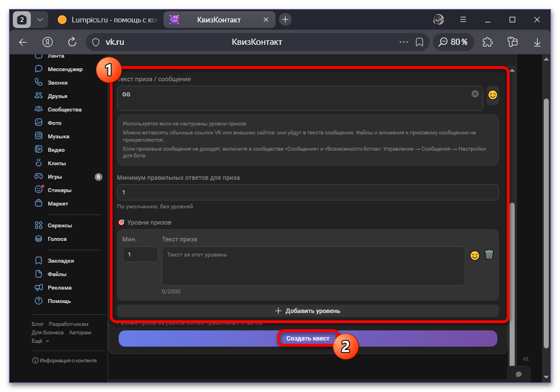Open page zoom 80% control

453,42
